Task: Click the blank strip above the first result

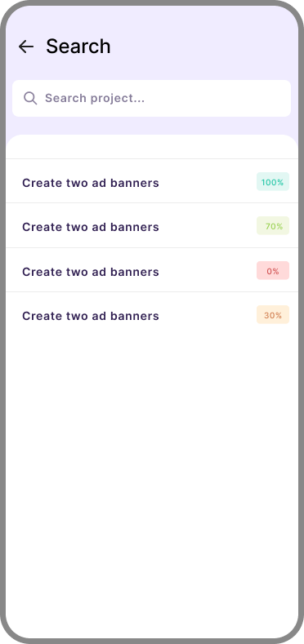Action: [x=152, y=147]
